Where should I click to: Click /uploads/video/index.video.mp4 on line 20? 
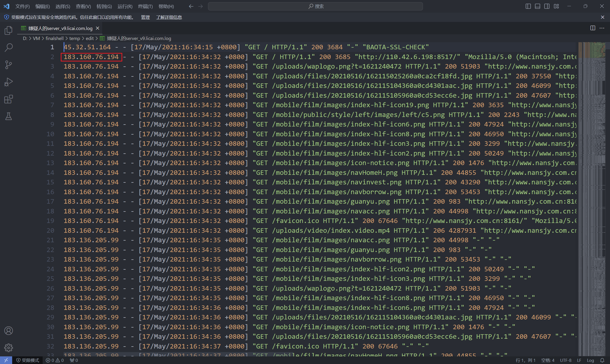[x=331, y=231]
